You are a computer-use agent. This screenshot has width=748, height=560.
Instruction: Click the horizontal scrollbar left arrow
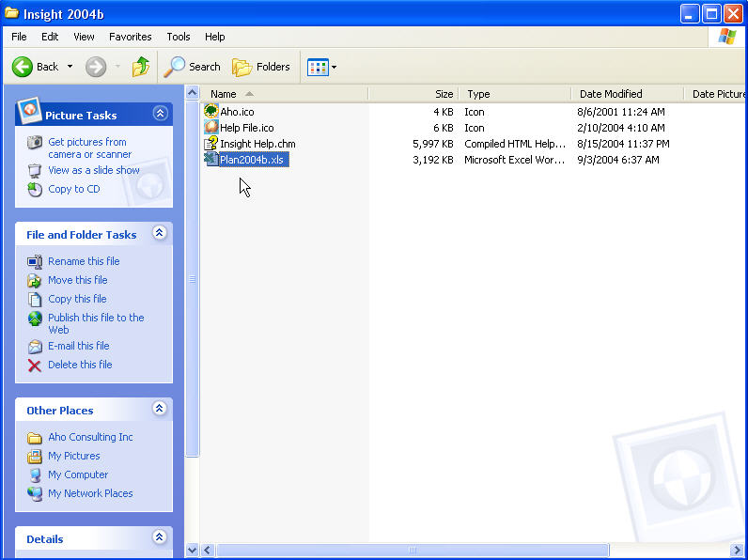[207, 550]
